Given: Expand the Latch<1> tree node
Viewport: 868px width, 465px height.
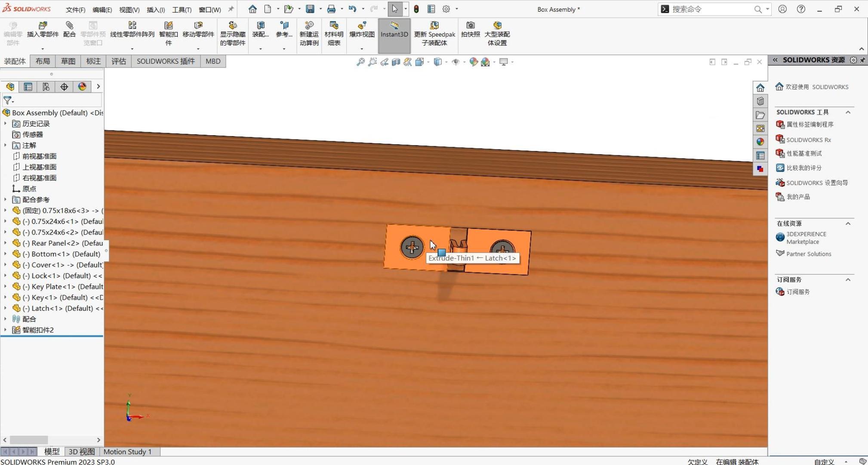Looking at the screenshot, I should coord(5,308).
